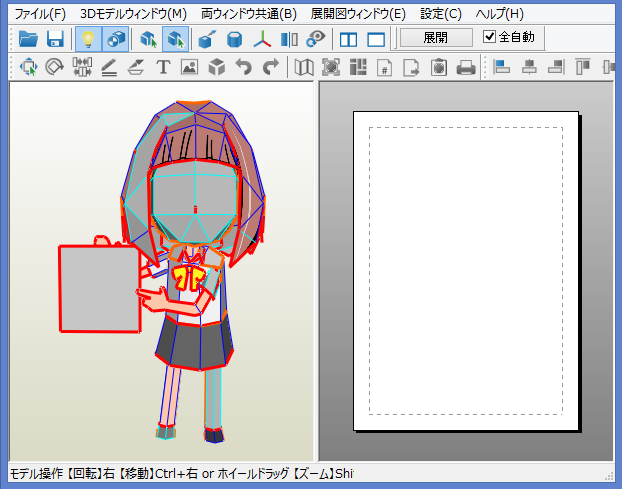Screen dimensions: 622x489
Task: Click the mirror/flip panels icon
Action: (289, 39)
